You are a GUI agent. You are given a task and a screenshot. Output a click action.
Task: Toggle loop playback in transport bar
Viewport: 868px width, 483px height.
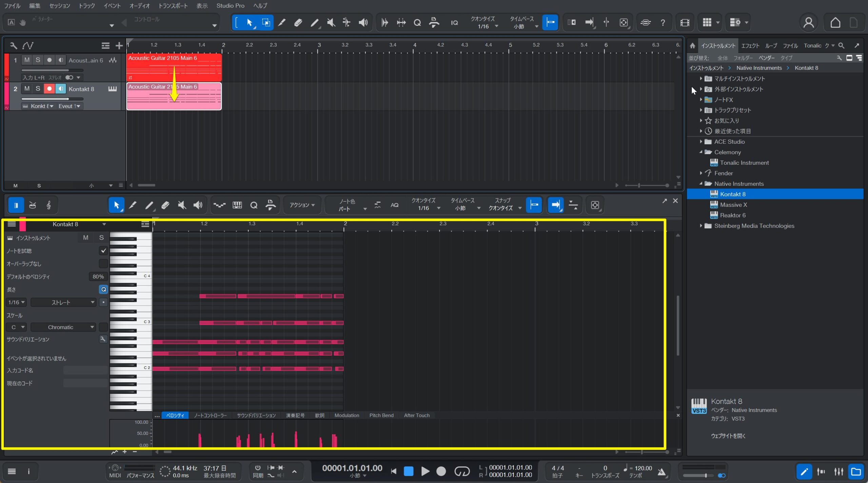point(462,471)
